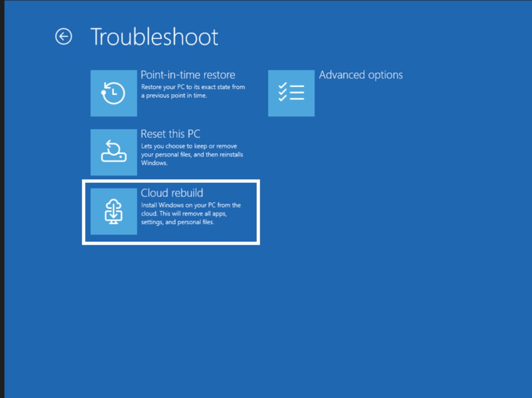This screenshot has height=398, width=532.
Task: Click the 'Point-in-time restore' title text
Action: click(188, 75)
